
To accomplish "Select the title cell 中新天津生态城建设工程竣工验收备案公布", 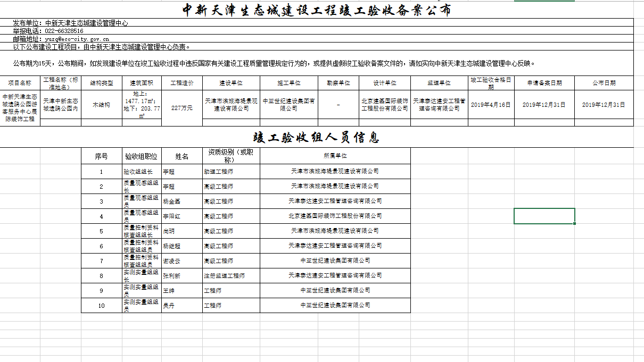I will coord(317,10).
